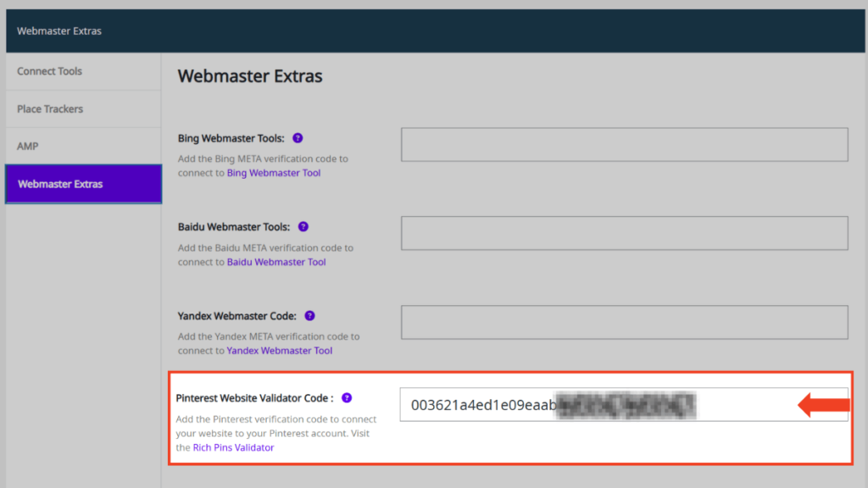Select the Webmaster Extras sidebar tab
This screenshot has width=868, height=488.
point(84,184)
